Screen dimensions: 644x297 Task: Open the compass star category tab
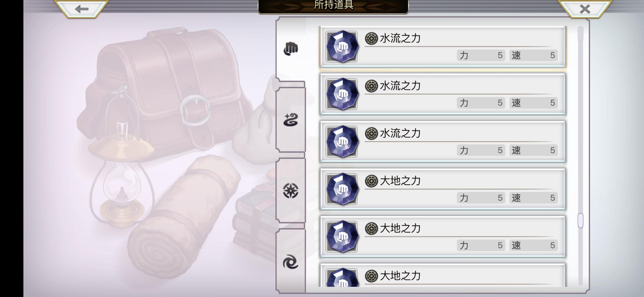[291, 191]
